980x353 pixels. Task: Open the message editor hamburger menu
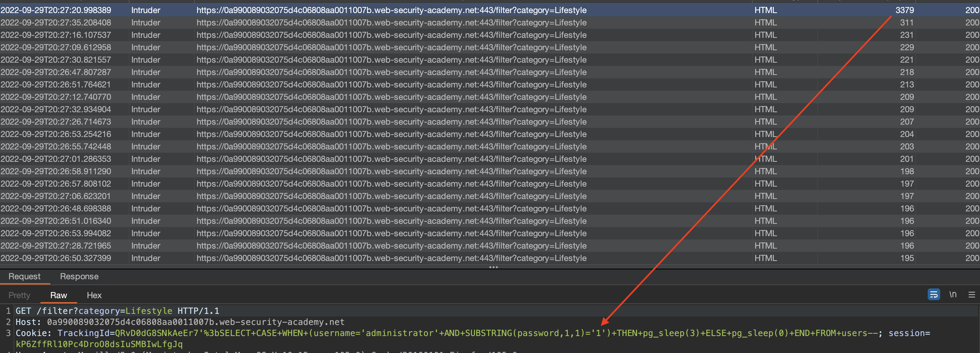click(971, 295)
